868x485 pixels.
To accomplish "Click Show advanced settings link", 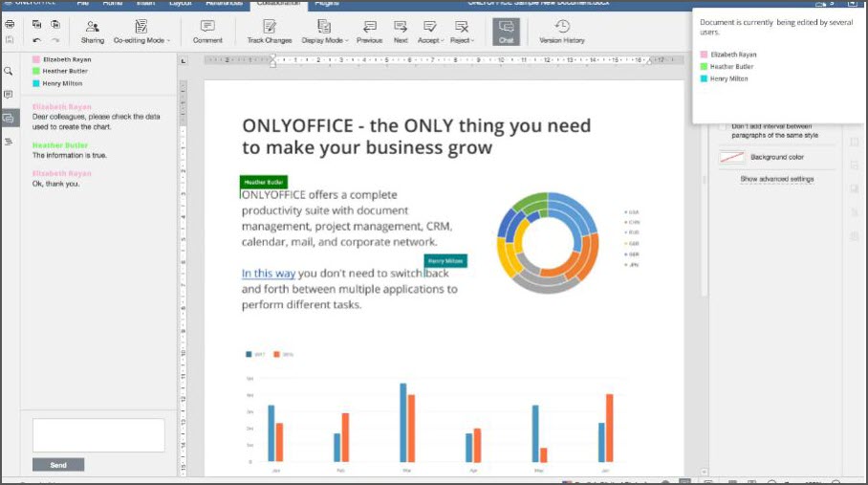I will coord(776,179).
